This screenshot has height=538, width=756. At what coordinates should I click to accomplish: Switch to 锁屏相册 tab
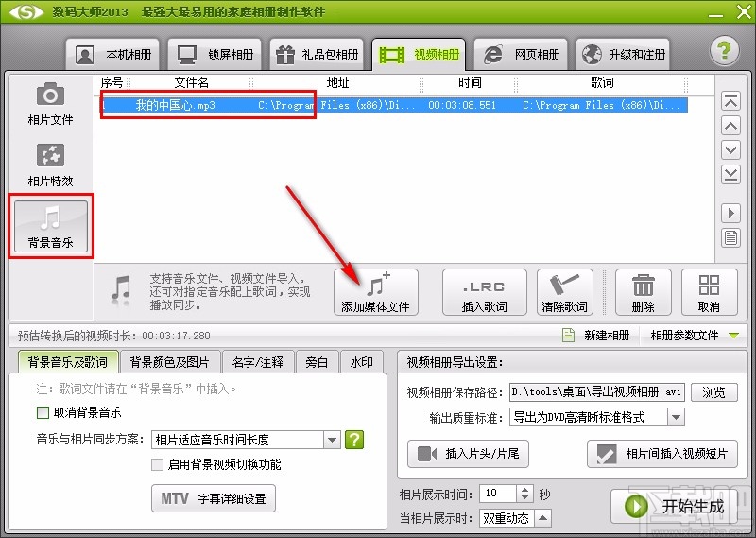point(215,54)
